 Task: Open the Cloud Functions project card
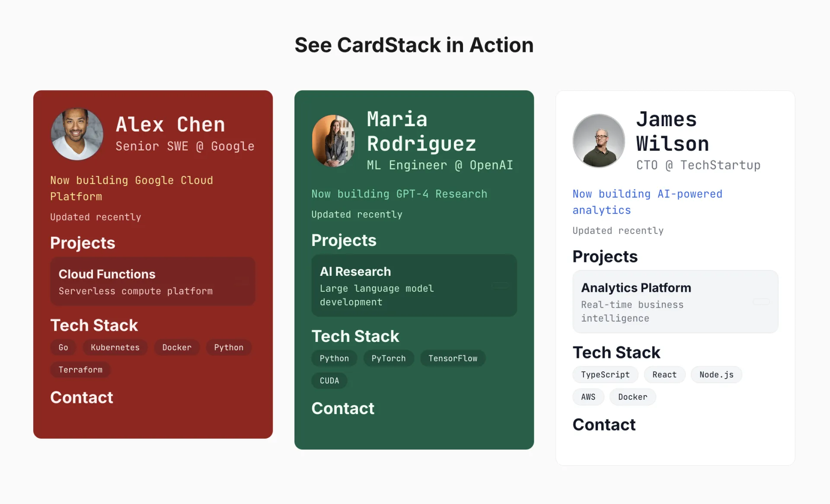tap(153, 282)
